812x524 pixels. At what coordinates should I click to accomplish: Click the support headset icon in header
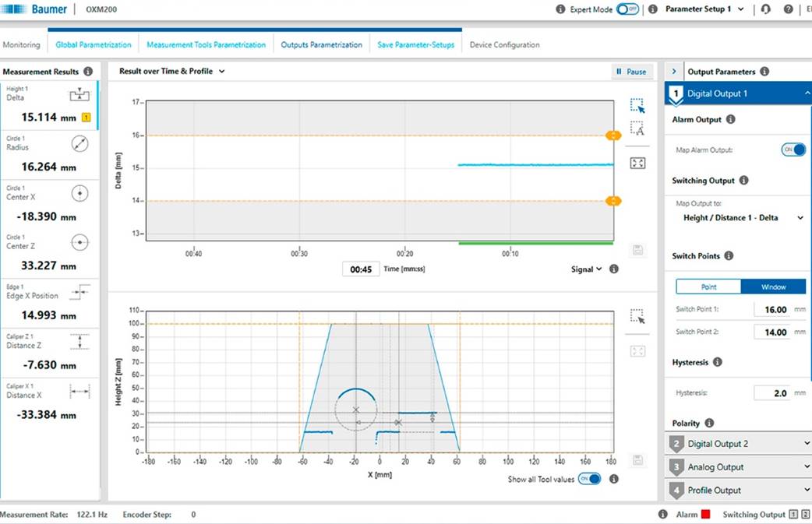766,9
